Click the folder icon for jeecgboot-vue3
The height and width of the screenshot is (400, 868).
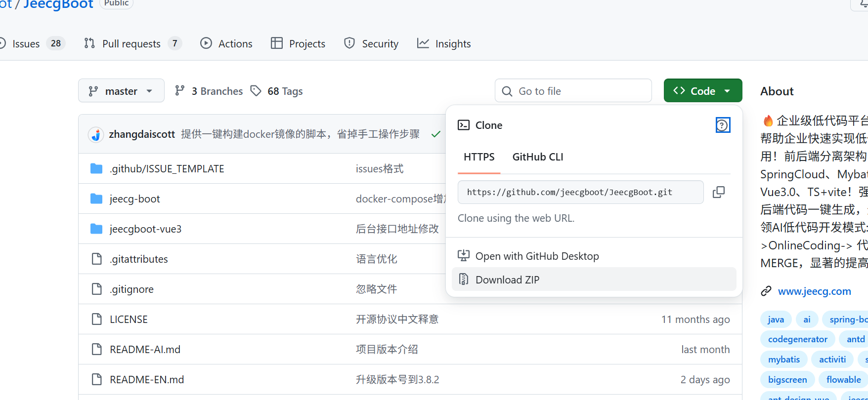point(96,229)
